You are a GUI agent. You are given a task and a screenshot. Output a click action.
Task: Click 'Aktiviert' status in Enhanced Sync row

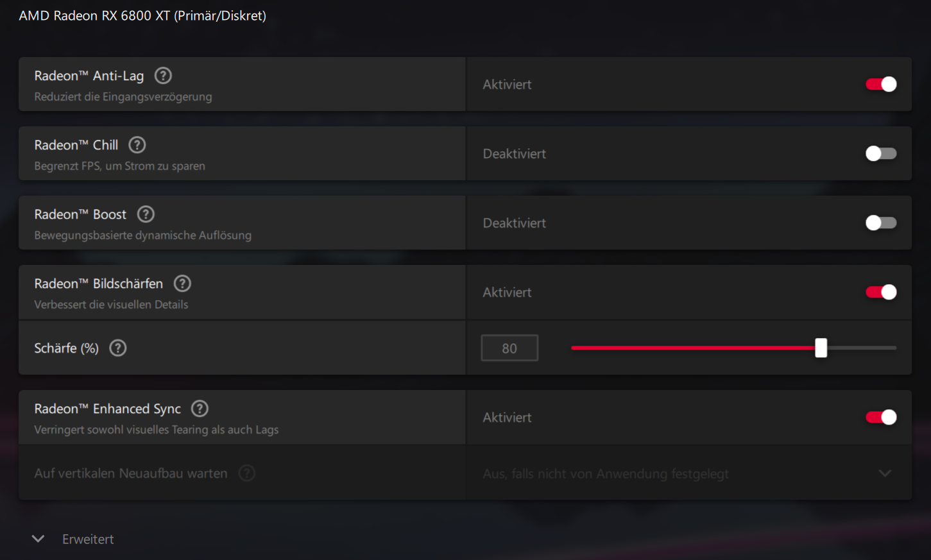(x=507, y=418)
